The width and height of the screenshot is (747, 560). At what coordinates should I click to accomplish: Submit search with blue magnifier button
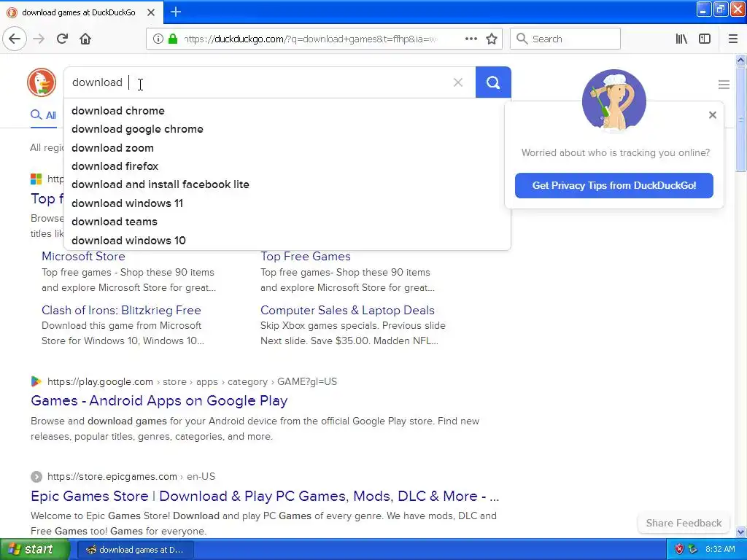pyautogui.click(x=493, y=82)
